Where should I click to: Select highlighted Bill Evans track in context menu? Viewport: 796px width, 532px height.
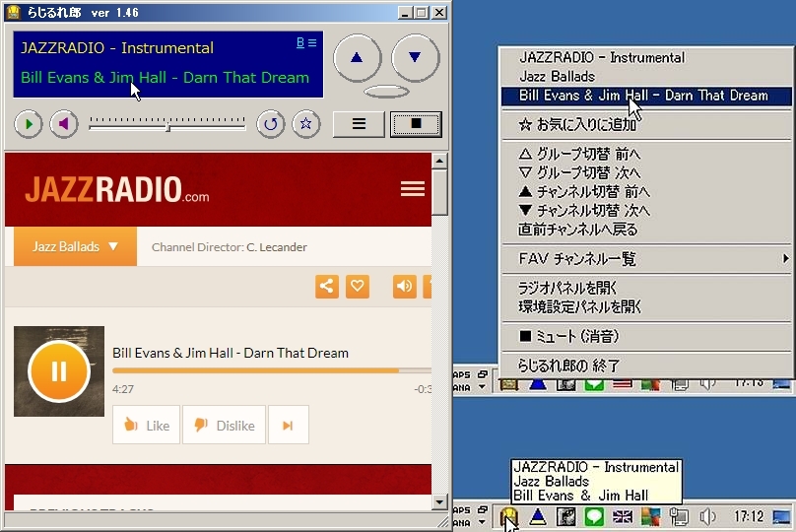(x=646, y=96)
